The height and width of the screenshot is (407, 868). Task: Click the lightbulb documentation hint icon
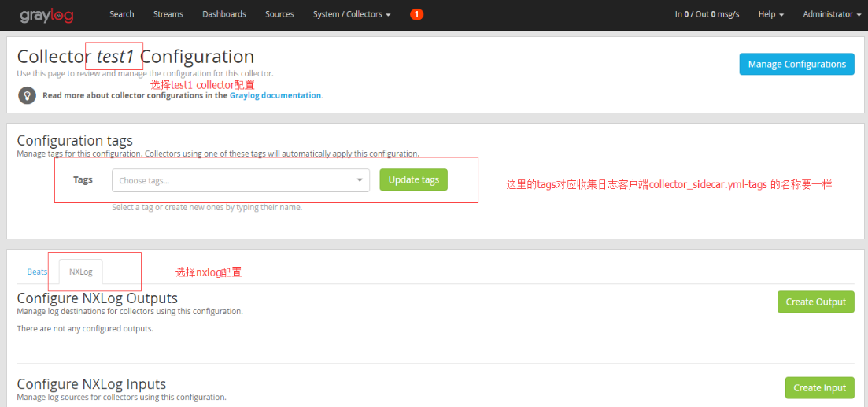pos(27,95)
